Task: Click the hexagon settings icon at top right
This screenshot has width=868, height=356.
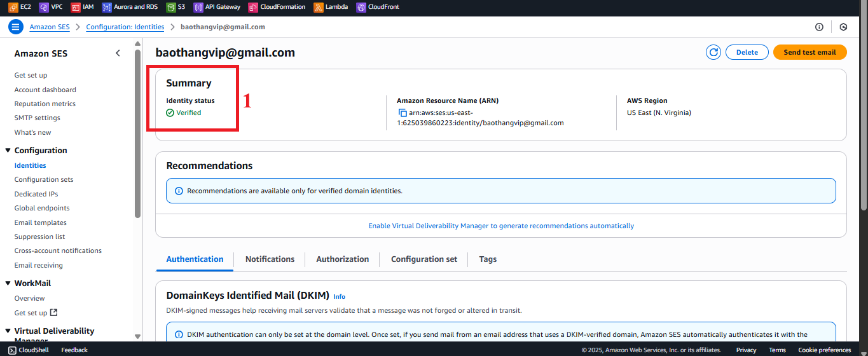Action: point(843,27)
